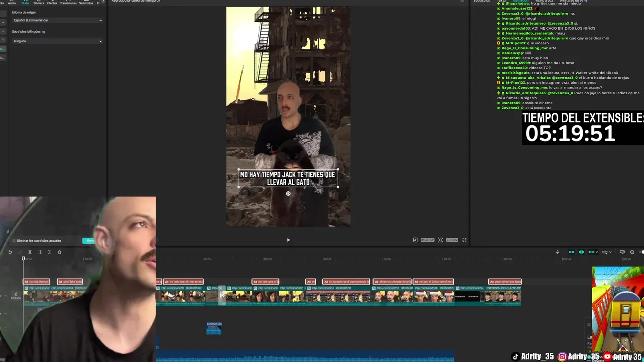Image resolution: width=644 pixels, height=362 pixels.
Task: Select the 'no soy el único terock' subtitle
Action: (x=433, y=282)
